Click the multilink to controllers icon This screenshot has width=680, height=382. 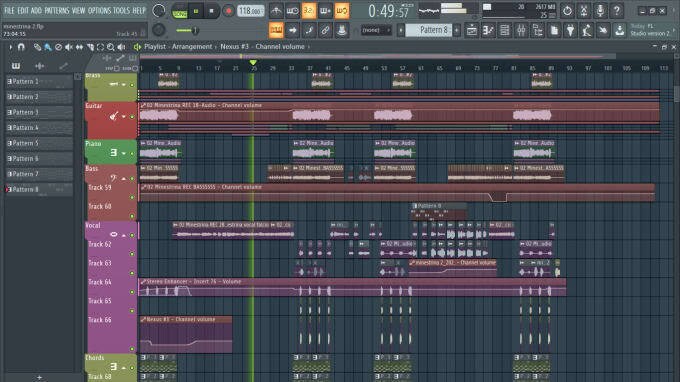click(325, 30)
